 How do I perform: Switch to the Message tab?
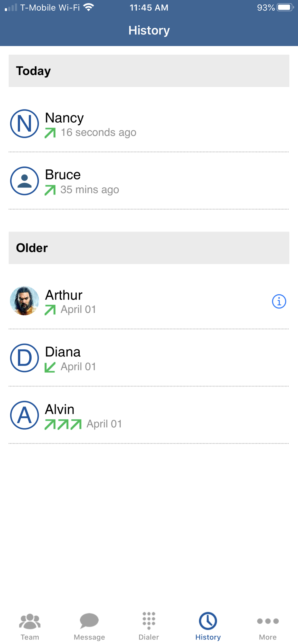(x=89, y=626)
